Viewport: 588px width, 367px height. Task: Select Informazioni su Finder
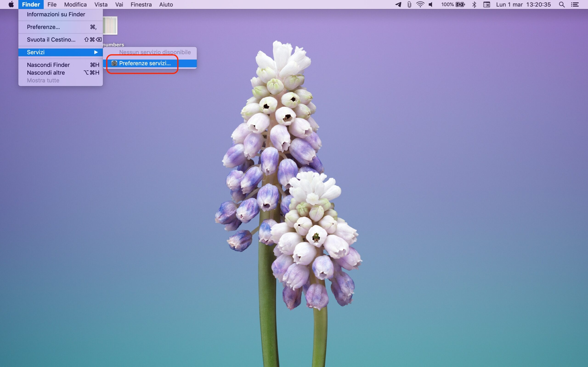[56, 14]
